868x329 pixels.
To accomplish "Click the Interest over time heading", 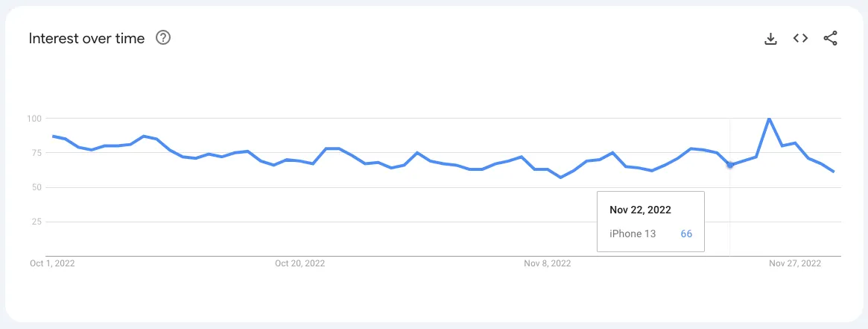I will 86,38.
